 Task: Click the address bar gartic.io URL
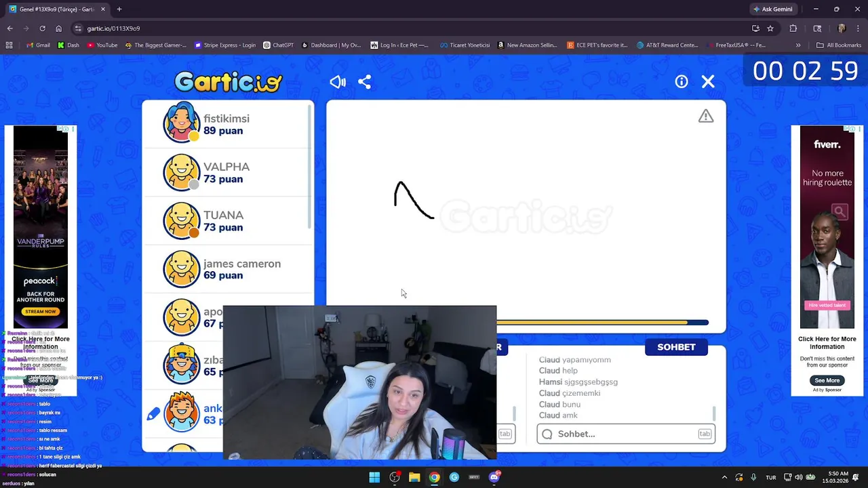coord(113,28)
